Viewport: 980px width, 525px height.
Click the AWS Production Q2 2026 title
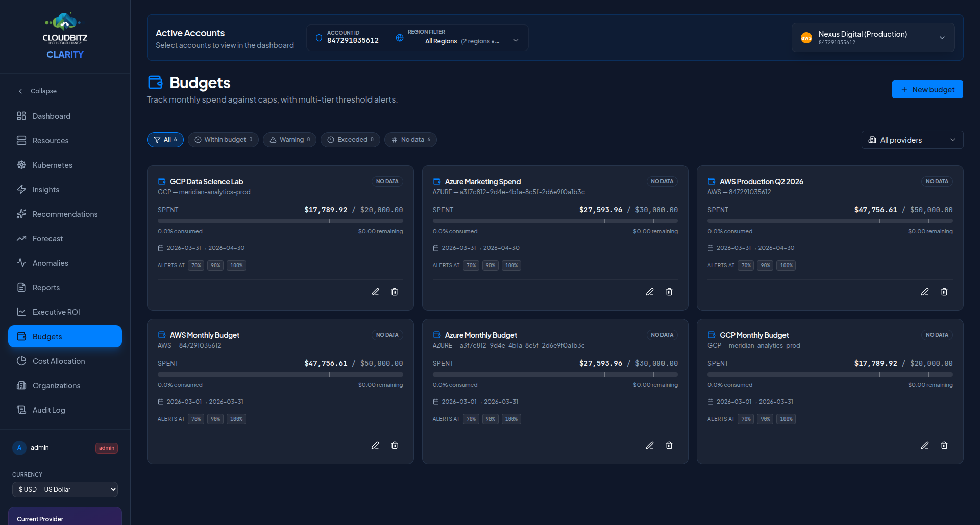[x=762, y=181]
